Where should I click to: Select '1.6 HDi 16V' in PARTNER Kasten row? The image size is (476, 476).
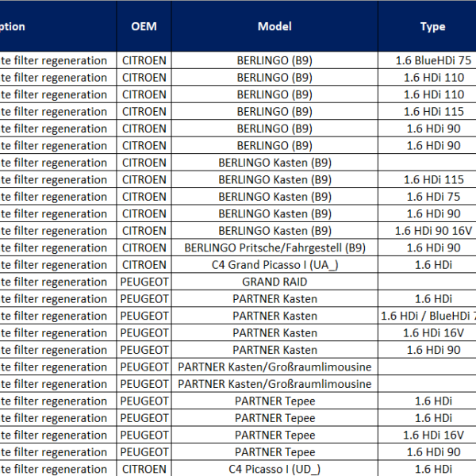pos(427,332)
